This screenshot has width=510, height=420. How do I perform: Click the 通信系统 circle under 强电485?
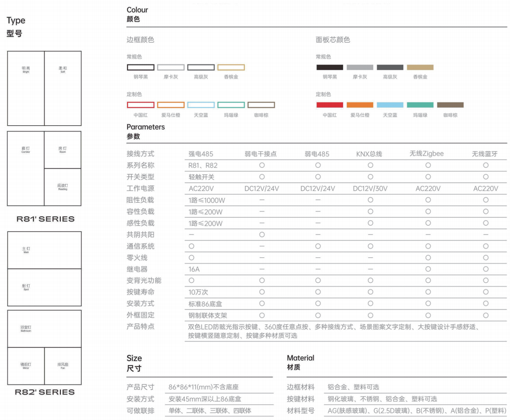[x=192, y=246]
